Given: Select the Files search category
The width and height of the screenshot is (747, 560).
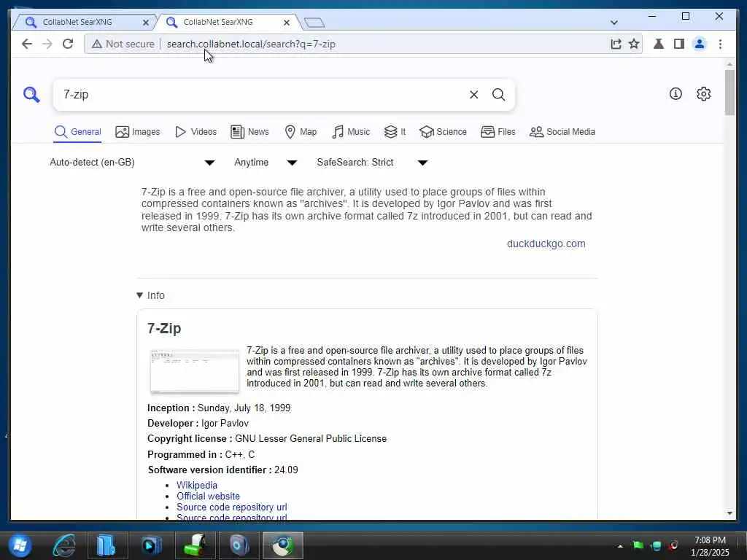Looking at the screenshot, I should point(498,132).
